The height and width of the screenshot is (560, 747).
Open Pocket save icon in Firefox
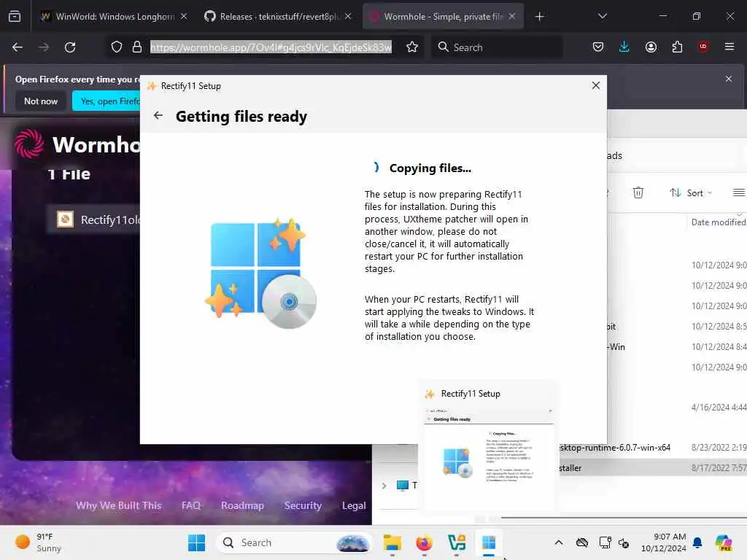tap(598, 47)
